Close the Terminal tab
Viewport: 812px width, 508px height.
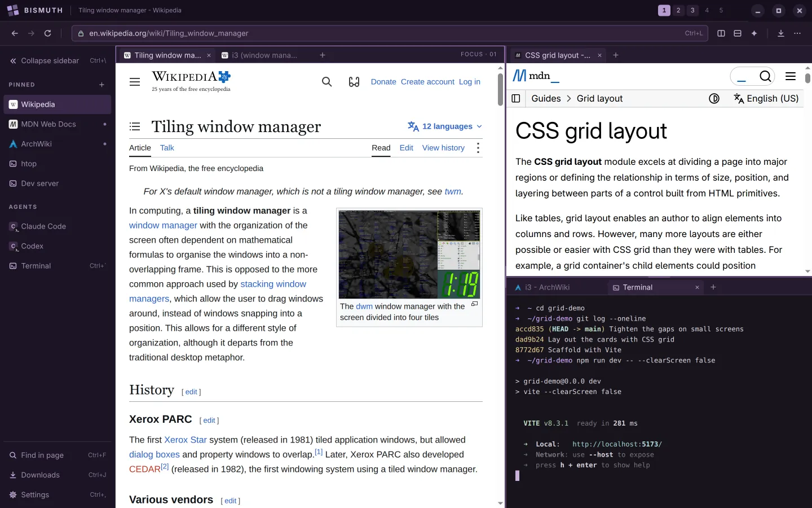(x=697, y=287)
